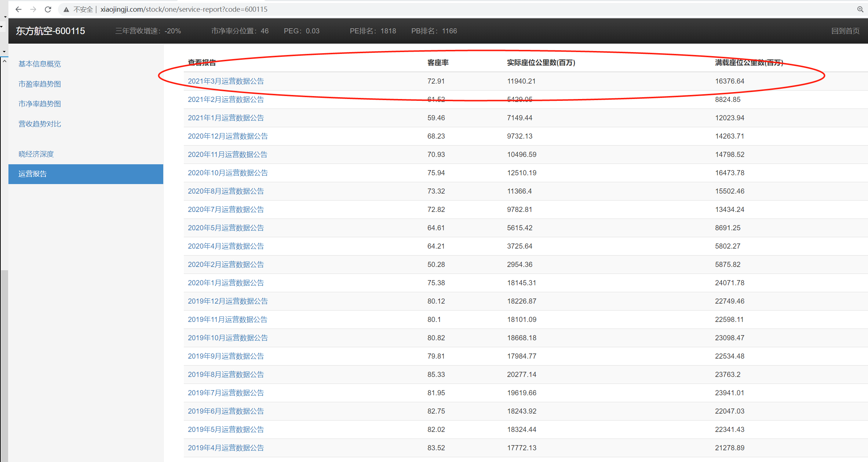Click the not-secure warning triangle icon

tap(66, 10)
